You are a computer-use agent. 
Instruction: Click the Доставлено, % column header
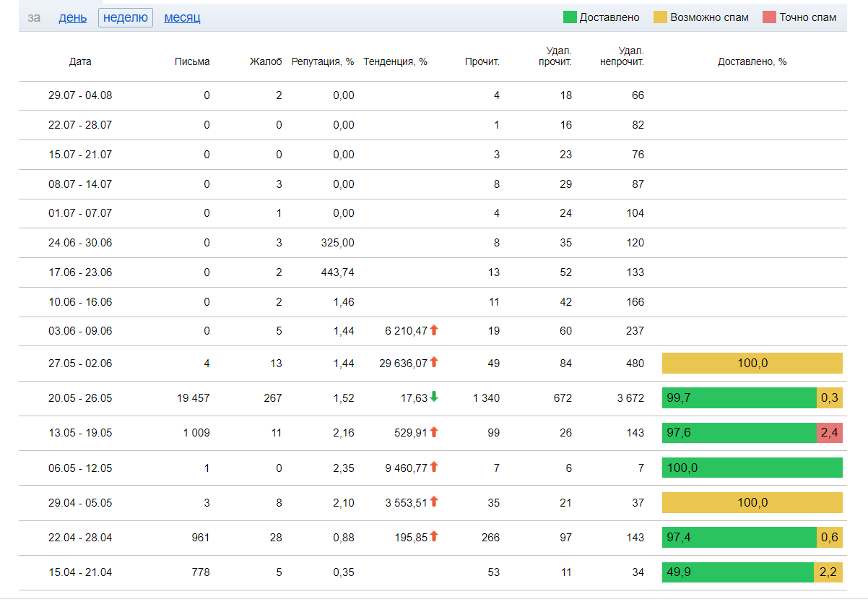tap(752, 62)
